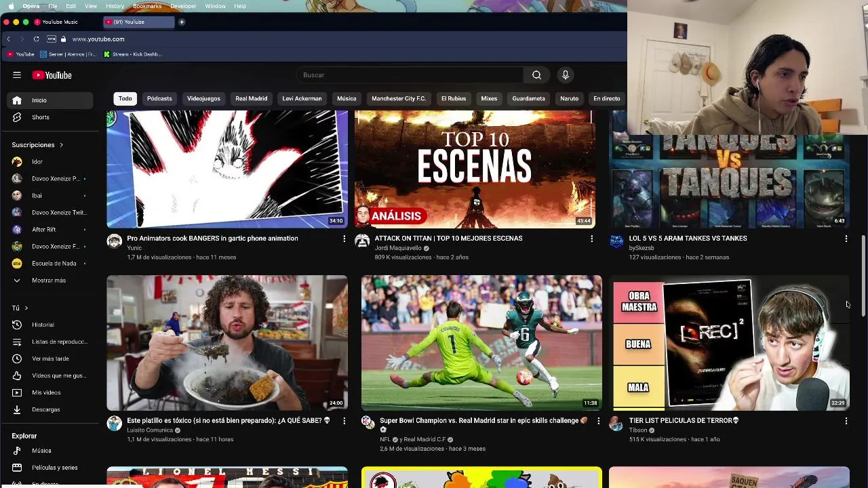Play Super Bowl Champion vs Real Madrid thumbnail

click(481, 343)
